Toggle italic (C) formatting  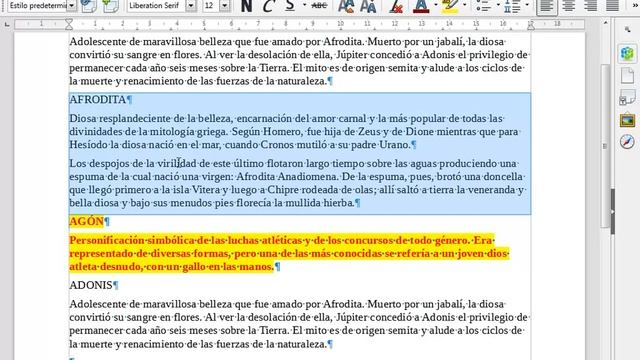coord(268,6)
